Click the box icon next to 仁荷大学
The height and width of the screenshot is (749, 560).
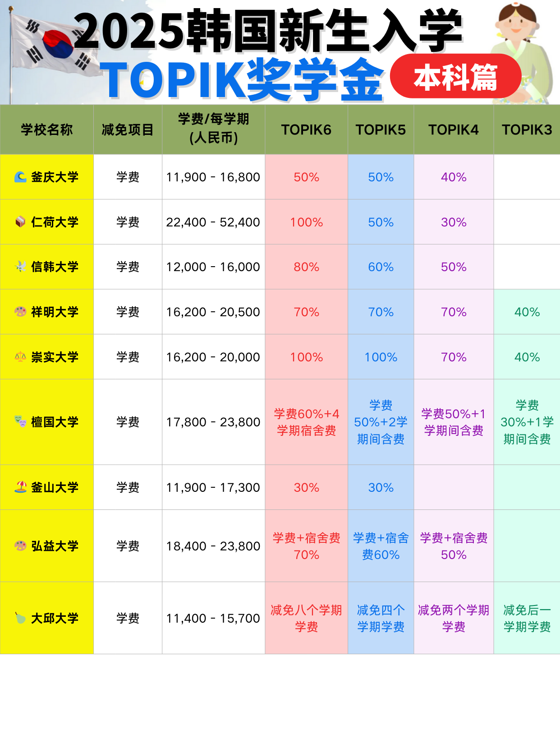point(20,222)
